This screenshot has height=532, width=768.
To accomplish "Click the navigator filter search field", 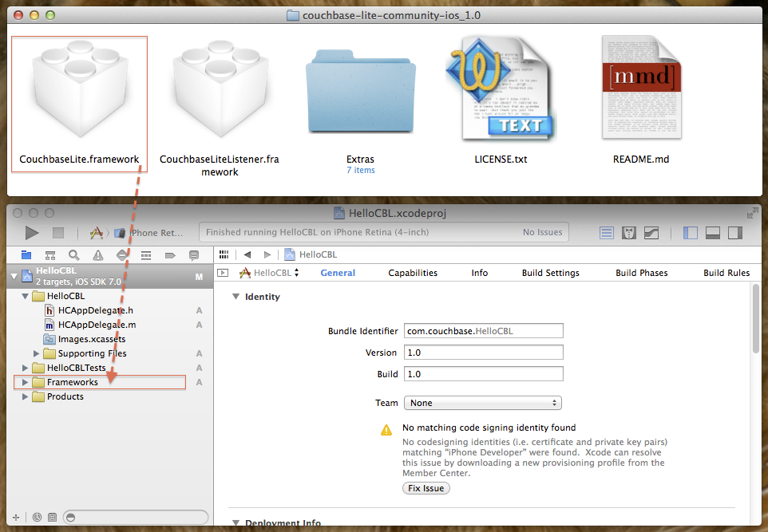I will coord(137,518).
